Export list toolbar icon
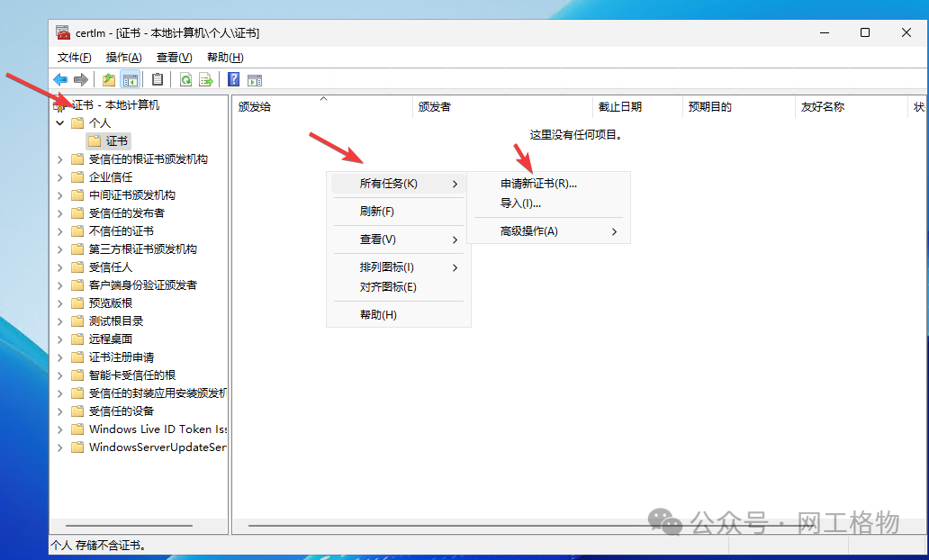This screenshot has height=560, width=929. (x=205, y=79)
